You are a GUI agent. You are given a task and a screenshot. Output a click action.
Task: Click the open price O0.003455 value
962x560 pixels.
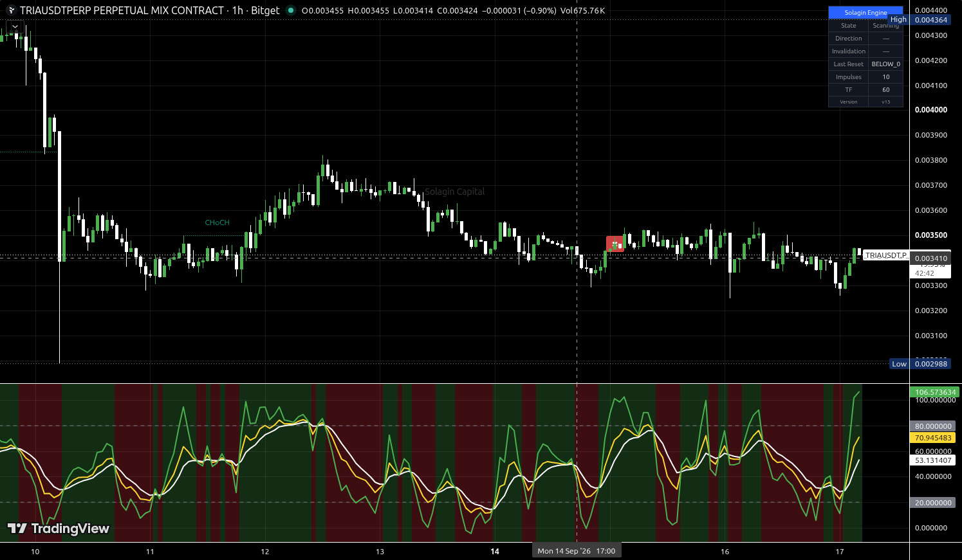(324, 10)
